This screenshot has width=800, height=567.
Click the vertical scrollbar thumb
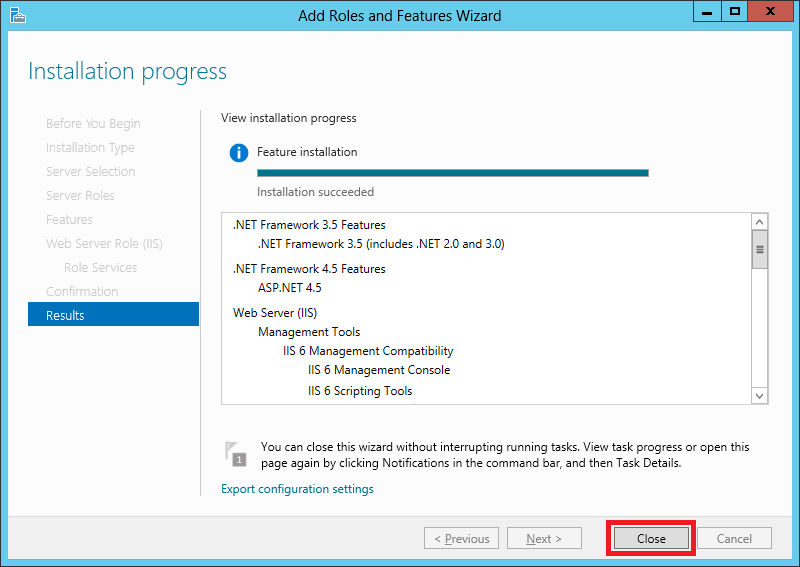(759, 250)
